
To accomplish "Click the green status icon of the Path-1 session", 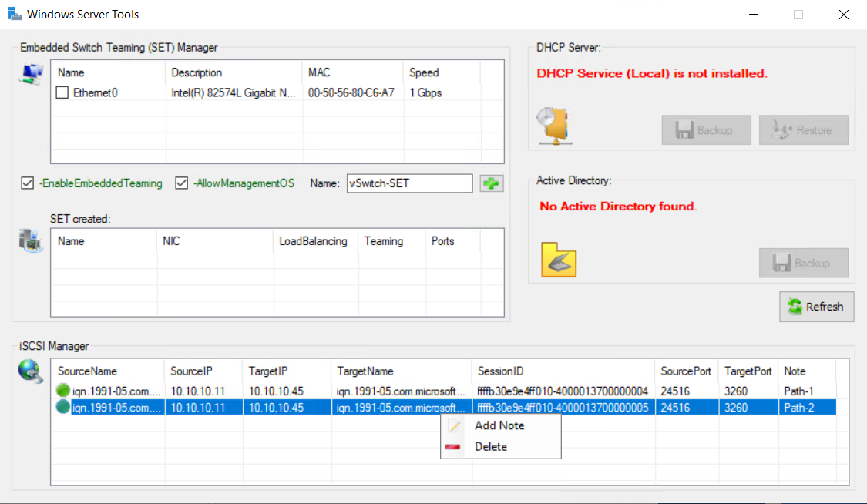I will click(63, 391).
